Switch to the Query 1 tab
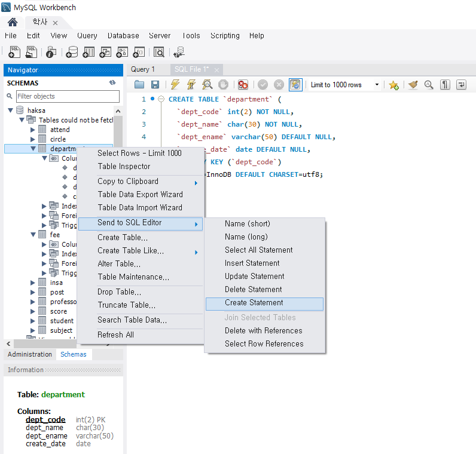476x454 pixels. [x=143, y=69]
